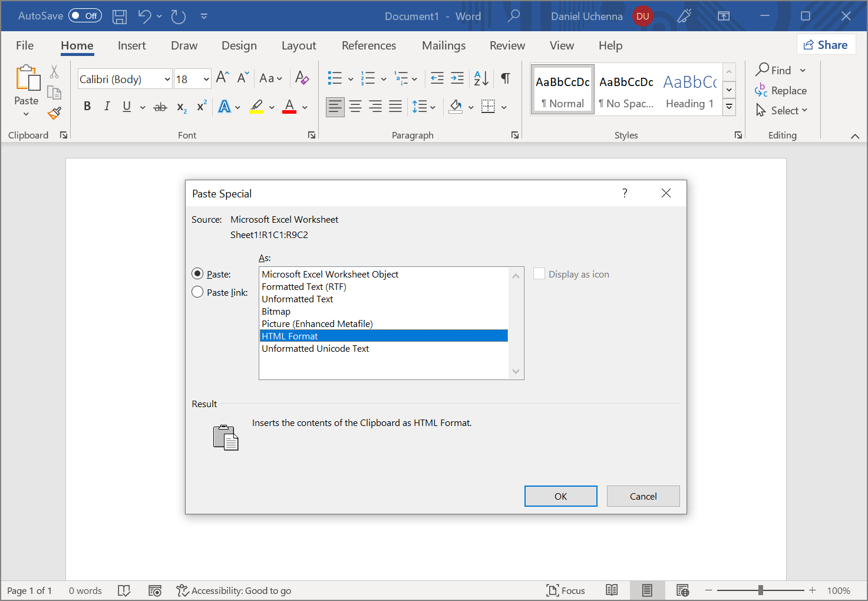This screenshot has width=868, height=601.
Task: Select Unformatted Unicode Text in the list
Action: tap(315, 348)
